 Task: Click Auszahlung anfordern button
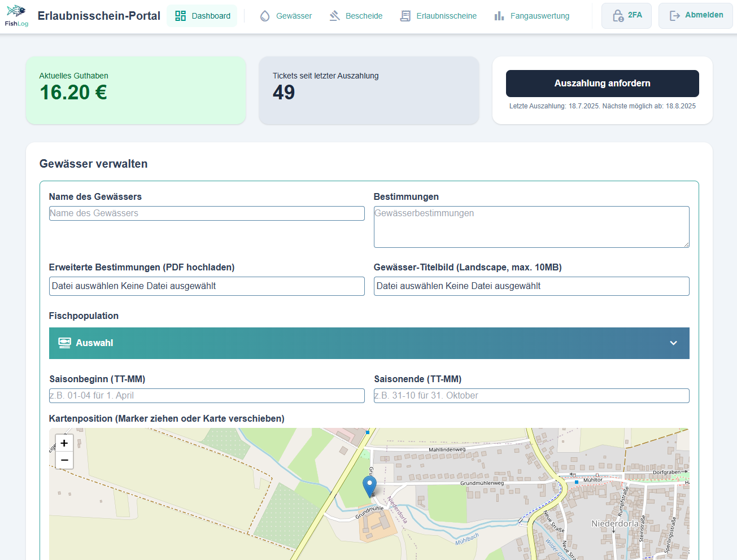tap(602, 84)
